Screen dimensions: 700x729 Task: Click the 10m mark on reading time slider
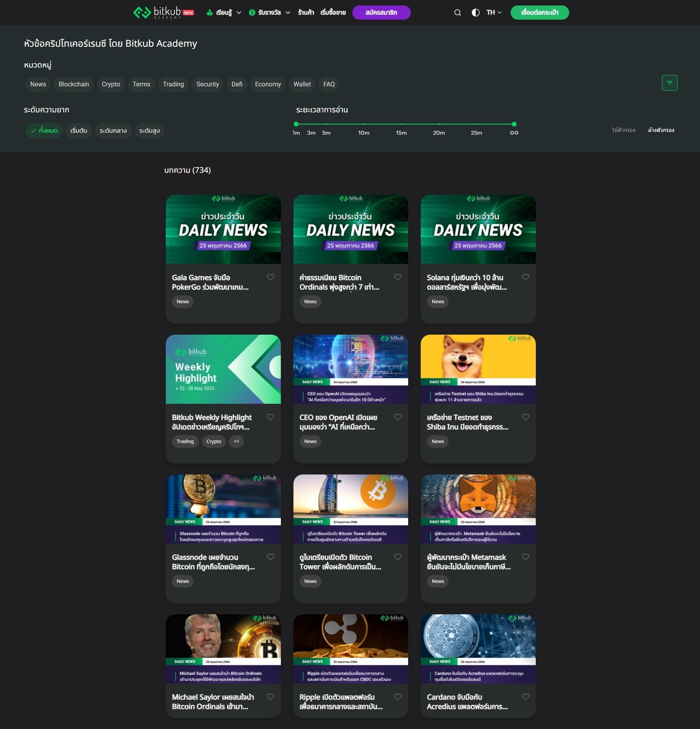[364, 133]
